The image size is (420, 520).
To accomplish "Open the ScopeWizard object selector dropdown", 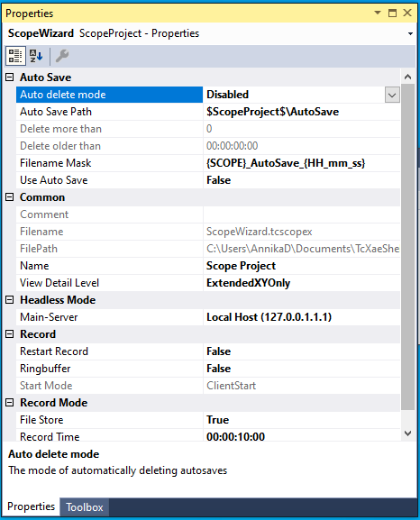I will tap(410, 33).
